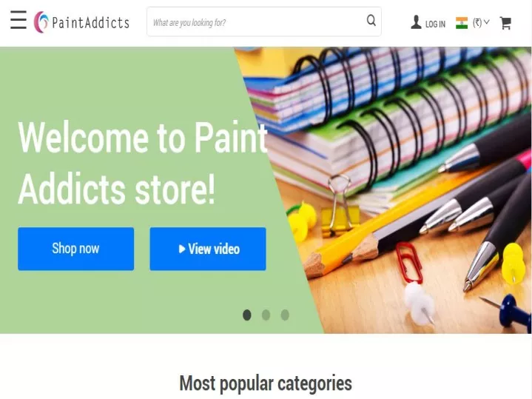
Task: Click the play triangle on View video
Action: (182, 249)
